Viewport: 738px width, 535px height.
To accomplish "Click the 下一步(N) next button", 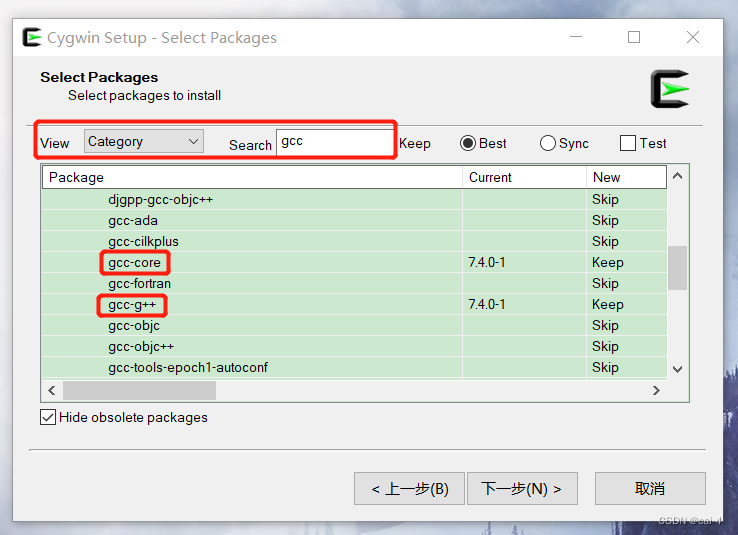I will (x=522, y=489).
